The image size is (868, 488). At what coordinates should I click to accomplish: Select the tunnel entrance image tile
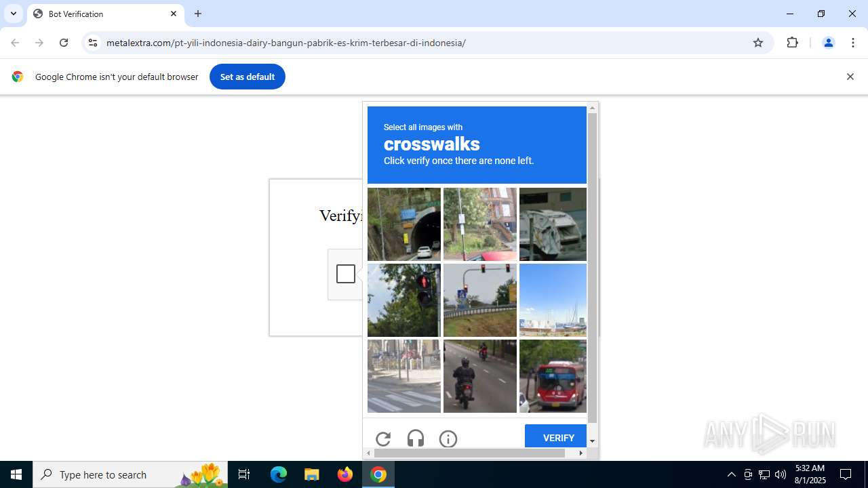click(404, 224)
